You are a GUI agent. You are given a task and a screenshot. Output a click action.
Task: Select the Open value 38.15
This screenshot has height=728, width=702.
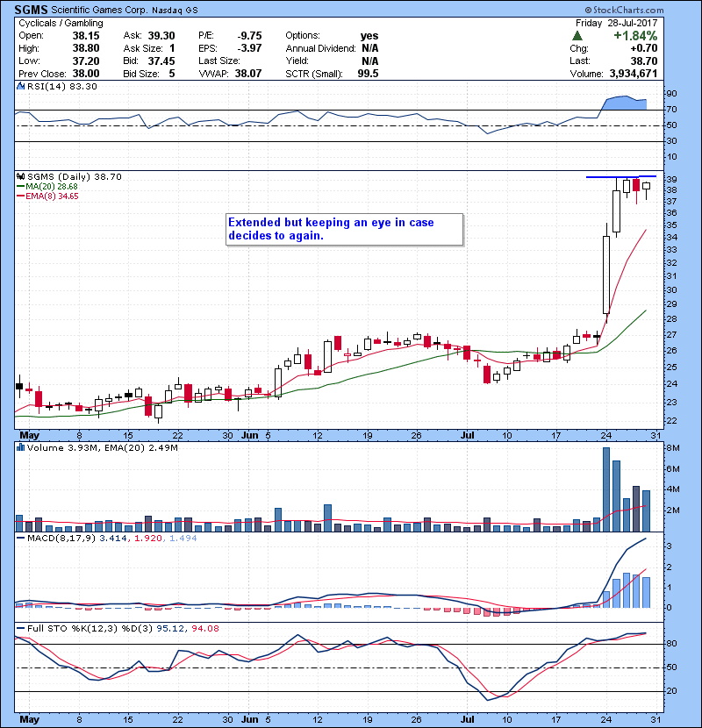coord(86,36)
